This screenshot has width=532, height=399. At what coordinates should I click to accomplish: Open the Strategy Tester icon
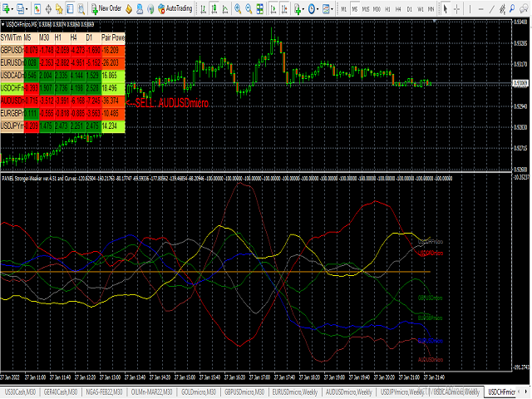81,9
